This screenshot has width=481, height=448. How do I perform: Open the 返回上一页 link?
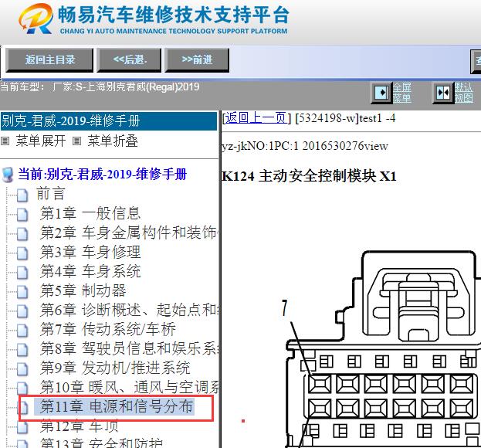(256, 118)
